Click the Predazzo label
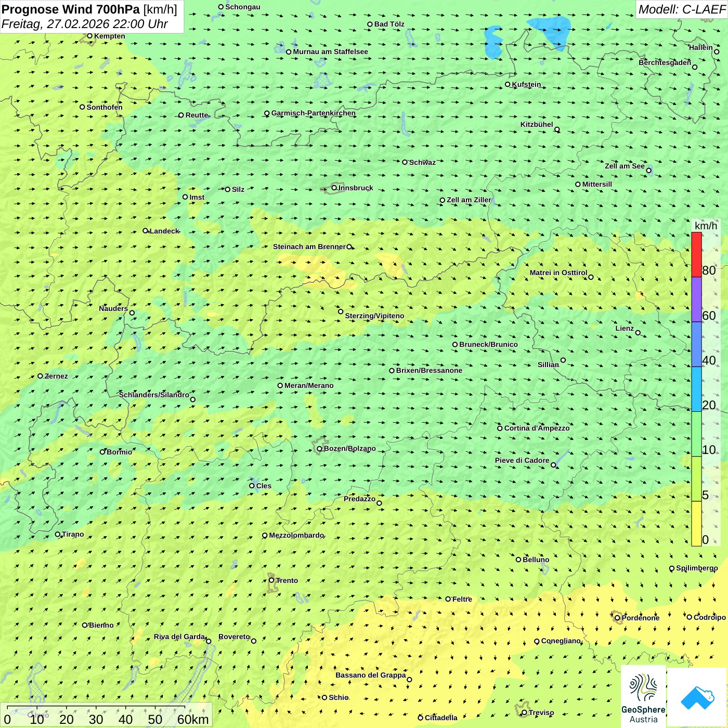This screenshot has height=728, width=728. 359,499
